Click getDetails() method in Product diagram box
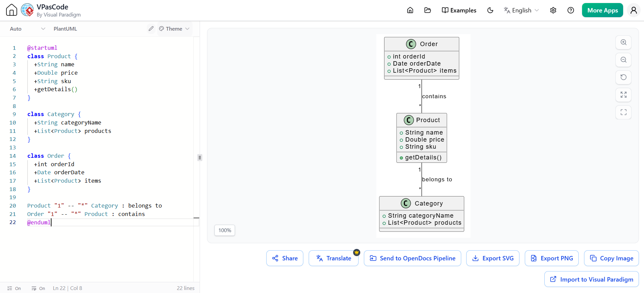644x293 pixels. tap(423, 157)
